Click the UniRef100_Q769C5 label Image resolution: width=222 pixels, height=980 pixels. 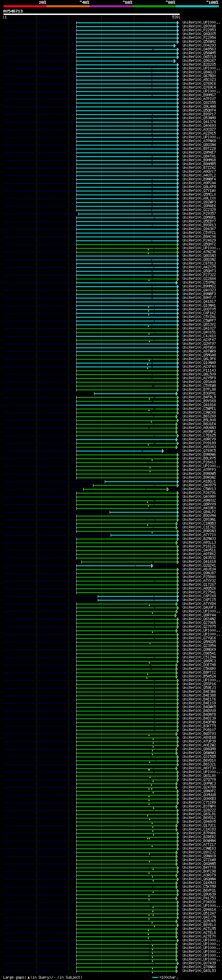point(199,451)
